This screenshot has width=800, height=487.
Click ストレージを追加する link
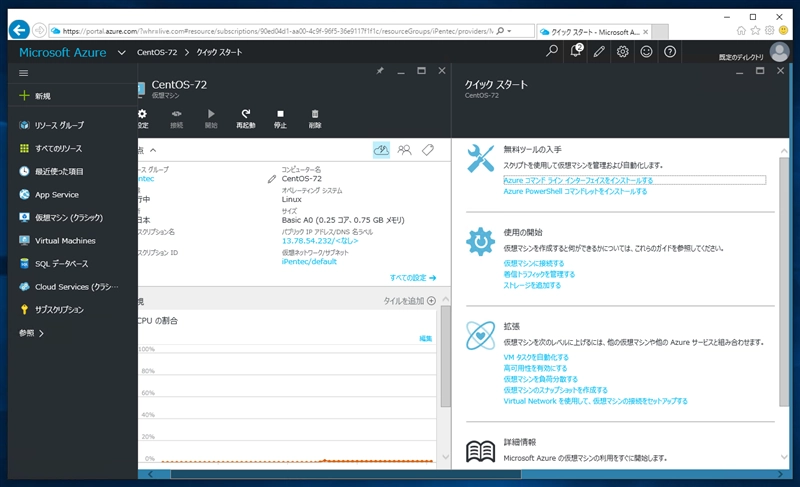[x=532, y=286]
